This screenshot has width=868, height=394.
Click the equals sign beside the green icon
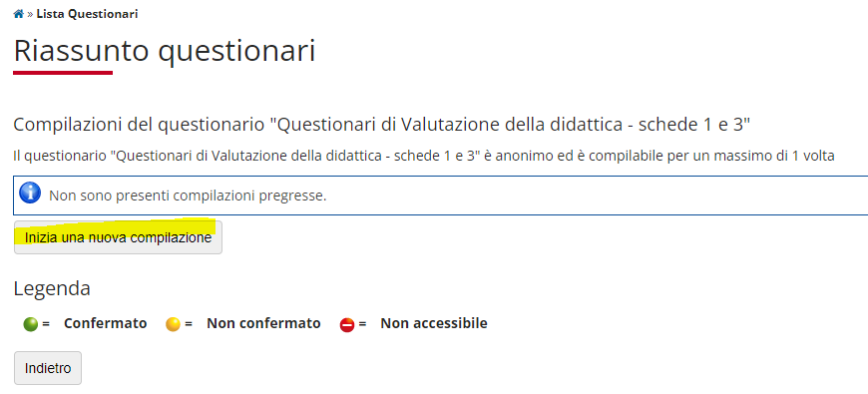pos(46,323)
